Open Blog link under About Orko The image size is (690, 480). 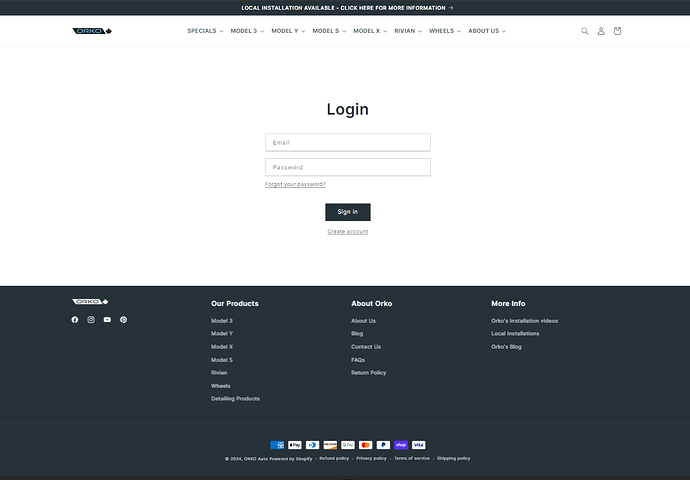tap(357, 333)
